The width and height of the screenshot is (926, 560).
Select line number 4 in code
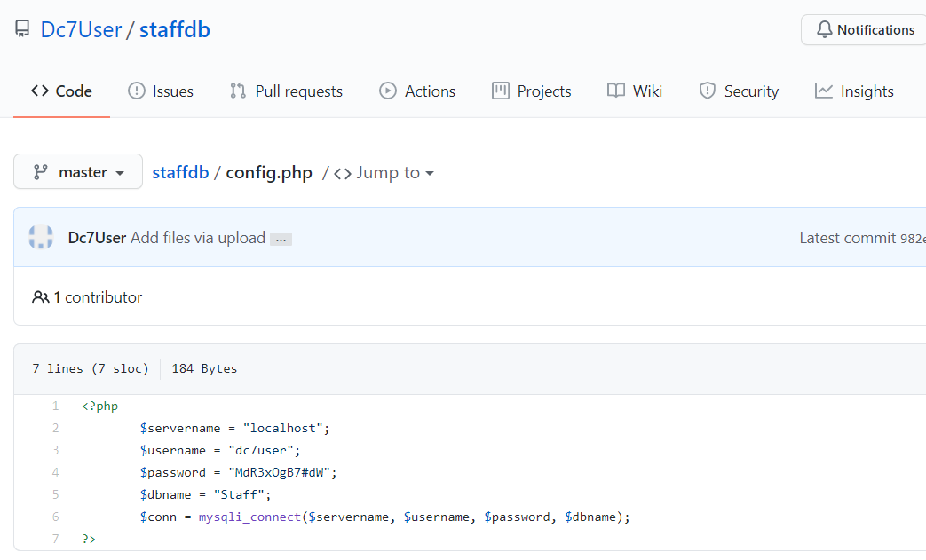pyautogui.click(x=56, y=472)
